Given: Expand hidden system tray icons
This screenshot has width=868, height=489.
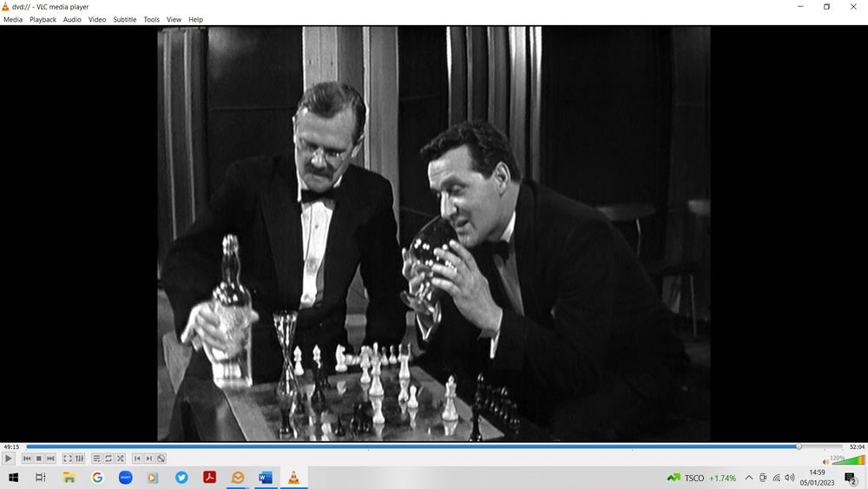Looking at the screenshot, I should point(749,478).
